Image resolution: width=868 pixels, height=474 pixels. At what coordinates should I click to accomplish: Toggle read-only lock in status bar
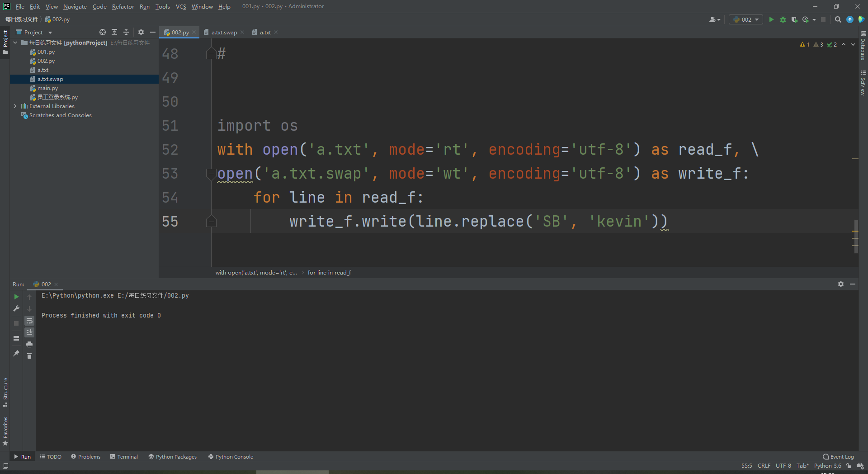pyautogui.click(x=849, y=466)
